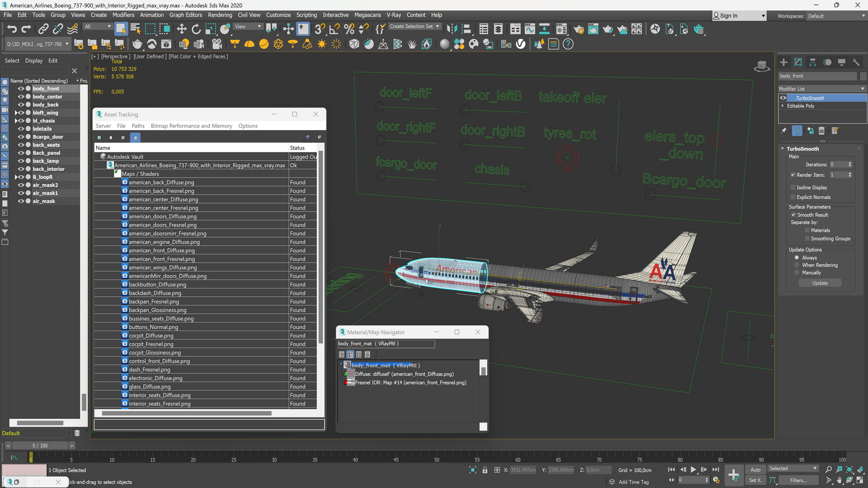Open the selection filter All dropdown
868x488 pixels.
pos(98,26)
